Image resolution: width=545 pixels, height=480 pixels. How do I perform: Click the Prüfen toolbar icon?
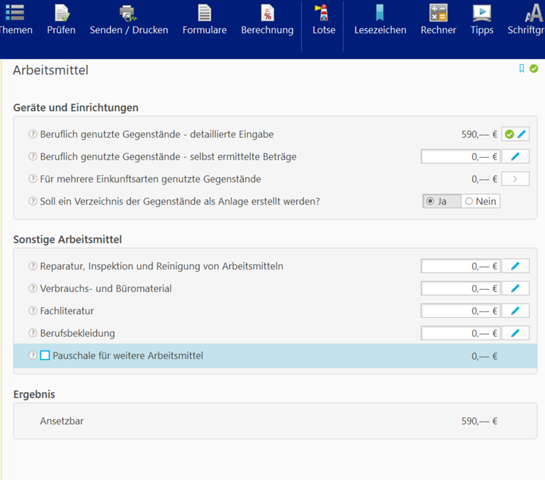click(62, 13)
